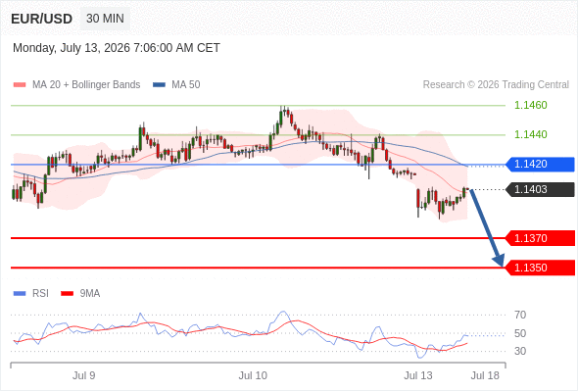
Task: Select the black 1.1403 current price tag
Action: point(540,189)
